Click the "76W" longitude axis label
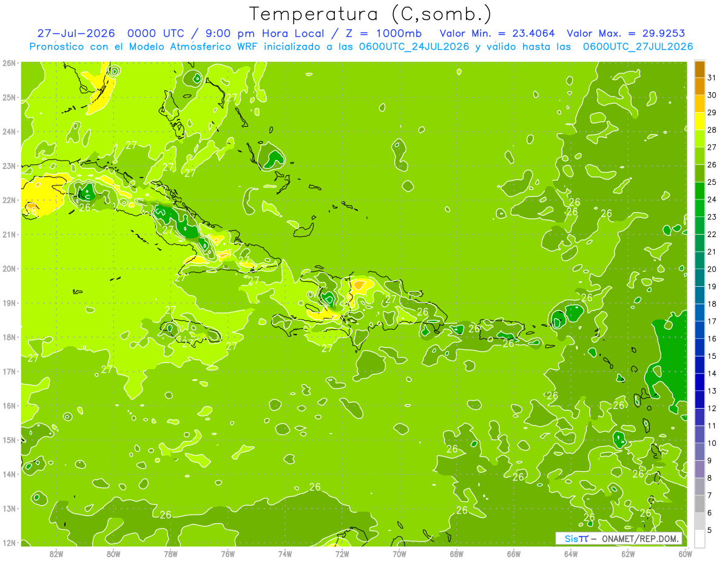The width and height of the screenshot is (728, 562). tap(228, 554)
